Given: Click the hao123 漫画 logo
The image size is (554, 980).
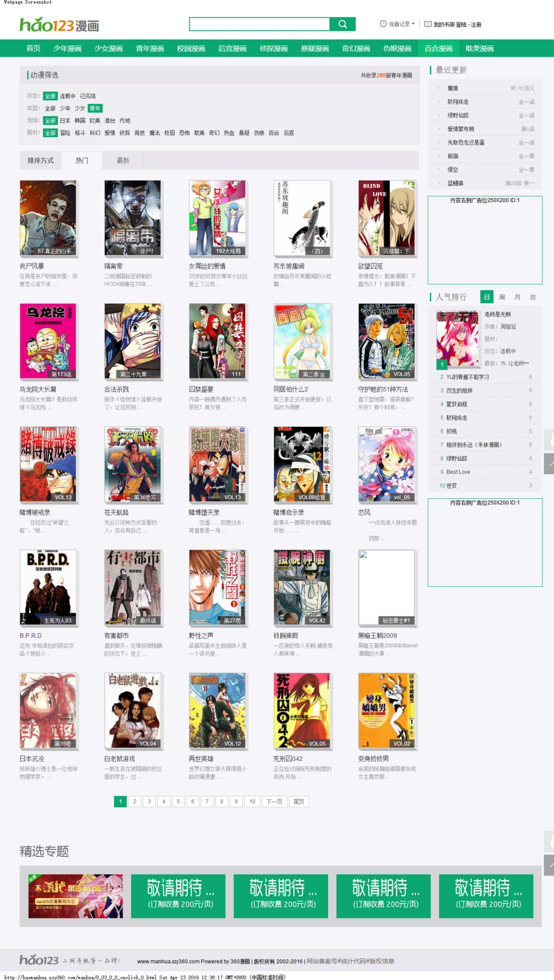Looking at the screenshot, I should [59, 25].
